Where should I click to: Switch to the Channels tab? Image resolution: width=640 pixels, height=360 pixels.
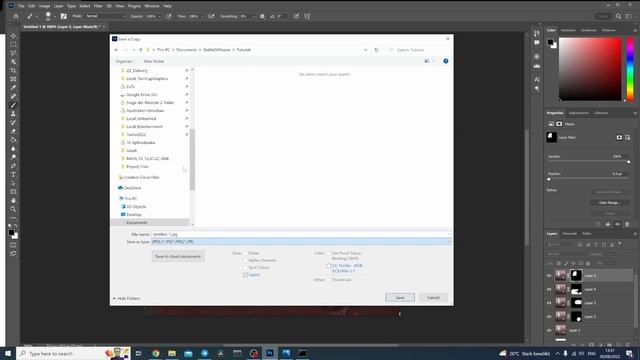(x=570, y=234)
